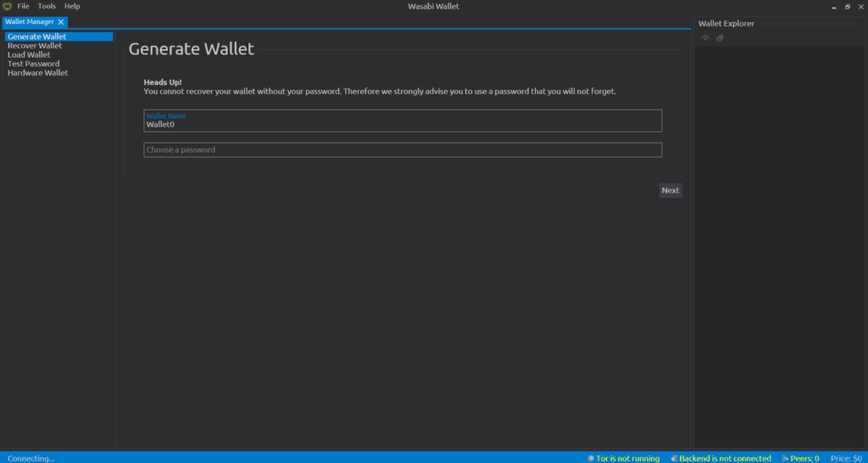Viewport: 868px width, 463px height.
Task: Click the Next button
Action: [670, 191]
